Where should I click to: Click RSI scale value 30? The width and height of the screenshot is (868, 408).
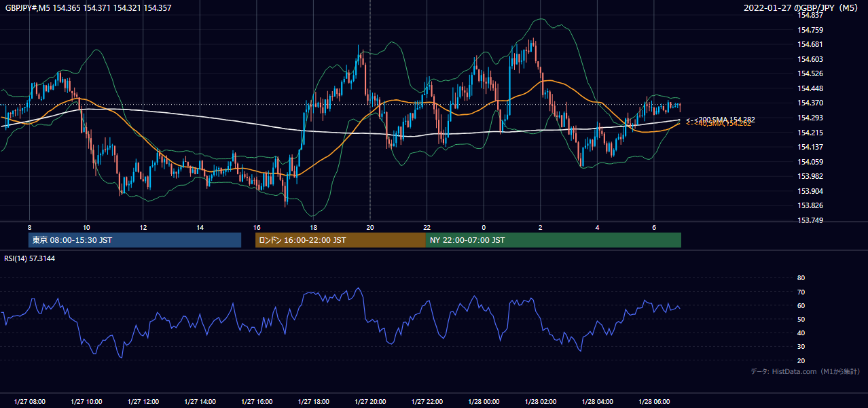tap(801, 347)
